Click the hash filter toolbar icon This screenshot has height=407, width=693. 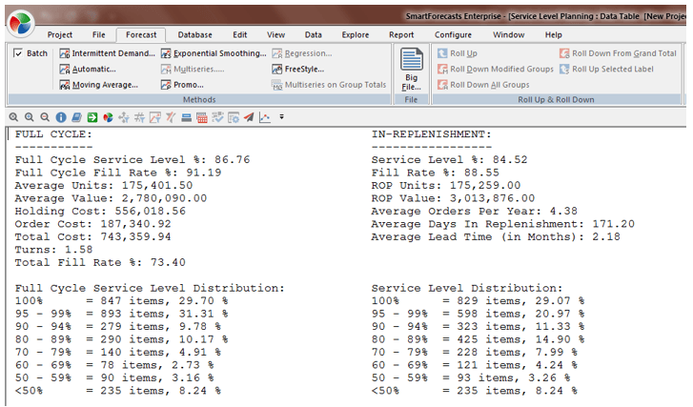pos(139,117)
